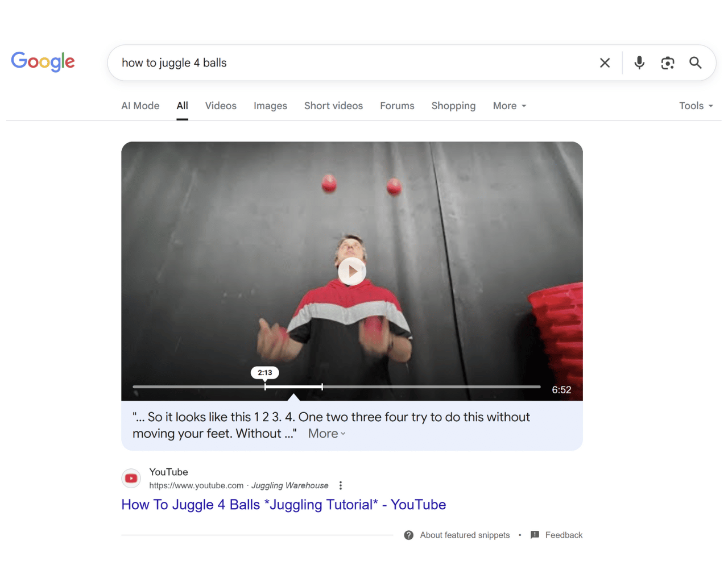Click the feedback flag icon
The width and height of the screenshot is (728, 582).
[534, 535]
